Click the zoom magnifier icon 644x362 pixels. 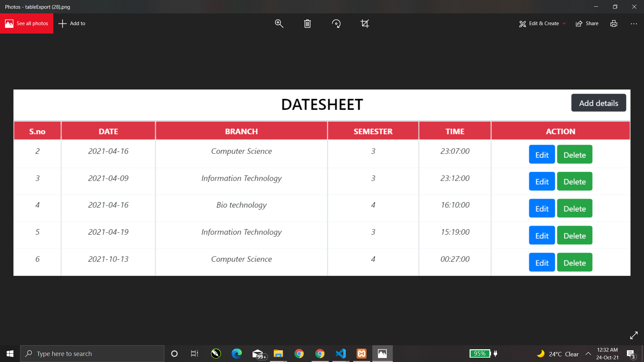point(279,23)
